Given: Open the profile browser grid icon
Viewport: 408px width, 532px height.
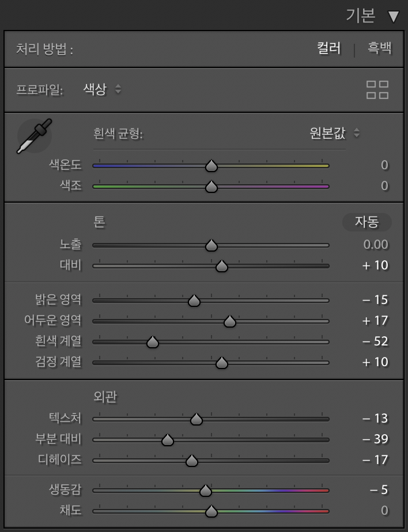Looking at the screenshot, I should 377,90.
